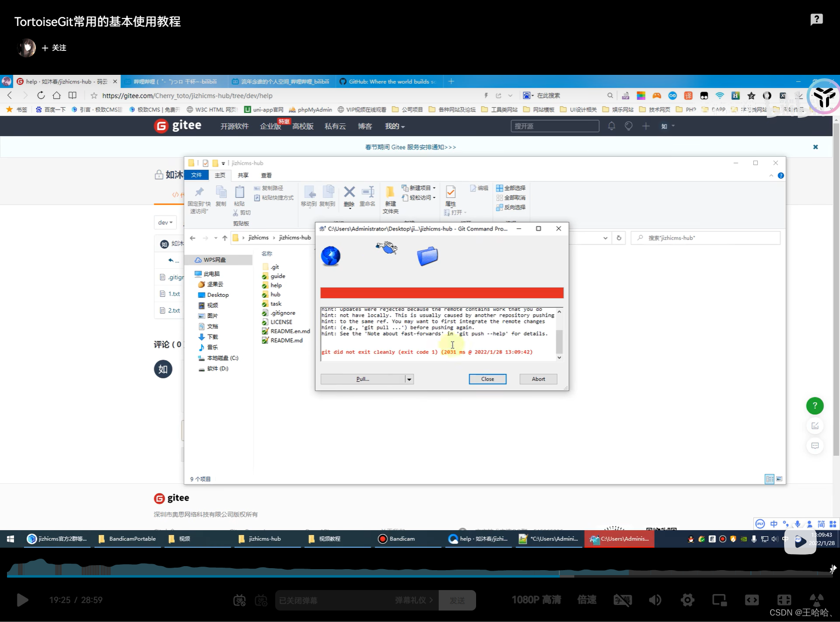Click Explorer search box 搜索jizhicms-hub

(705, 238)
